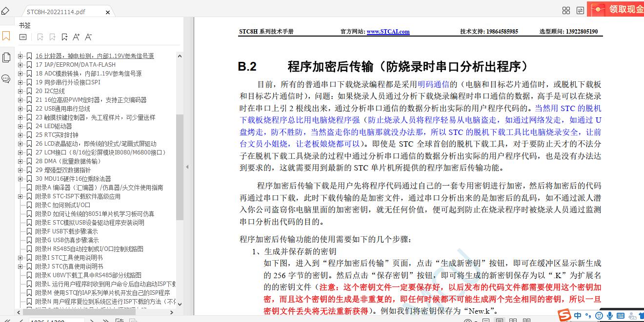
Task: Click the delete bookmark icon
Action: tap(40, 37)
